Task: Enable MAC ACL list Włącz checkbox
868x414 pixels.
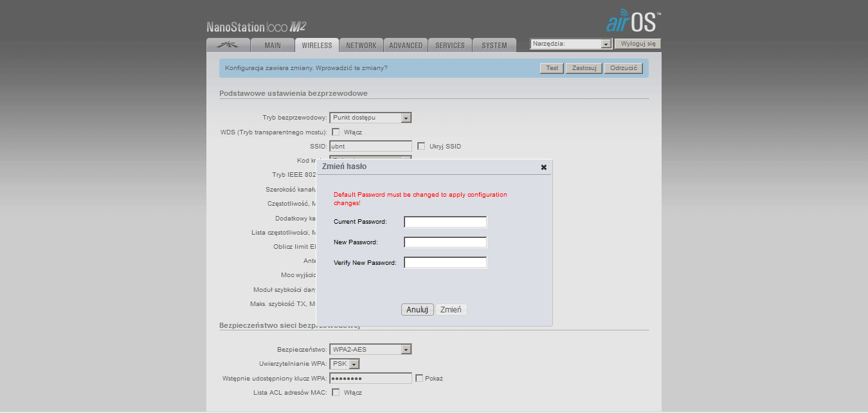Action: tap(336, 392)
